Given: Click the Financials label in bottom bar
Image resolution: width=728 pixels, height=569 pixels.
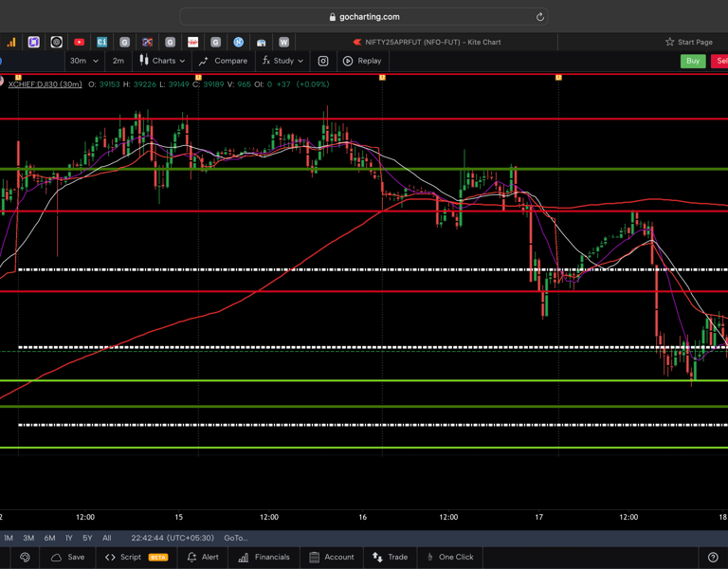Looking at the screenshot, I should [x=272, y=557].
